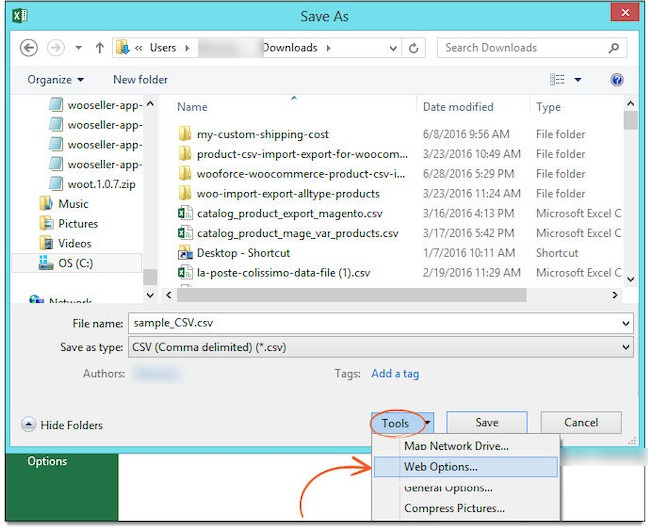The image size is (650, 531).
Task: Change your view icon
Action: [x=557, y=79]
